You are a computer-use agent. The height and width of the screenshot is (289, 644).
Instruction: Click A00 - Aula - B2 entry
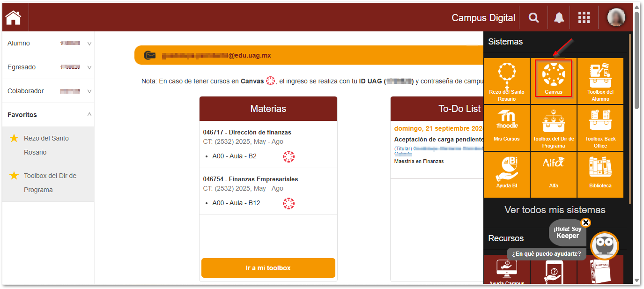234,156
